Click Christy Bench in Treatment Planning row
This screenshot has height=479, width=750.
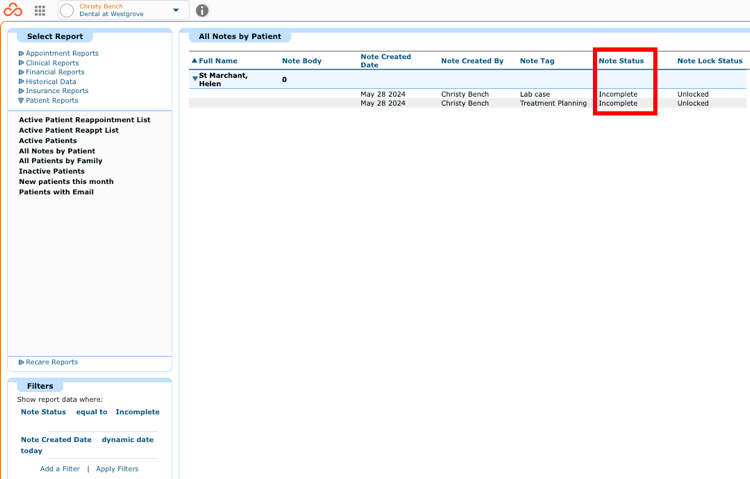point(465,103)
